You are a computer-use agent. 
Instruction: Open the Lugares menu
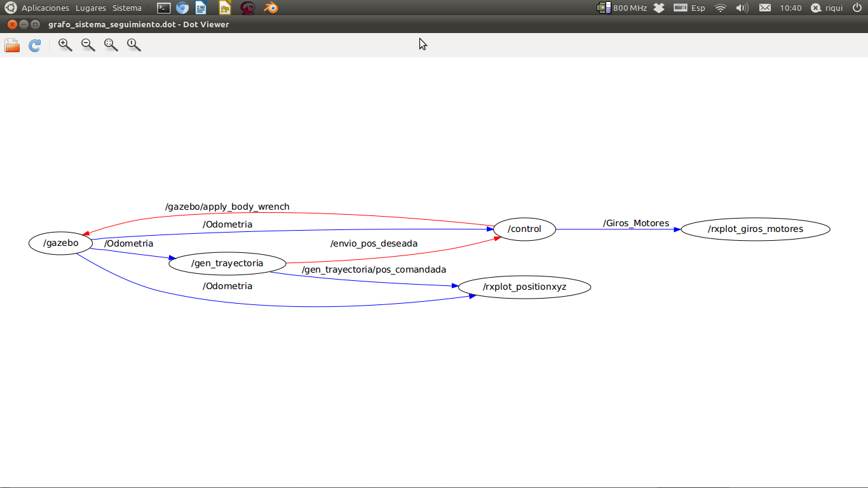(91, 8)
